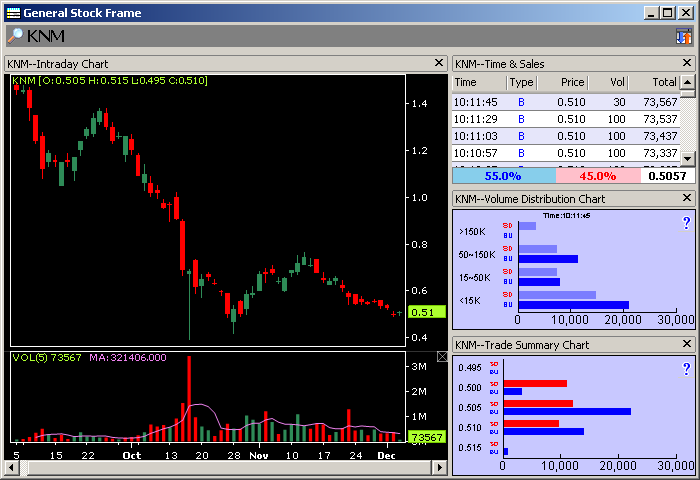Close the KNM Trade Summary Chart panel
The image size is (700, 480).
coord(687,344)
